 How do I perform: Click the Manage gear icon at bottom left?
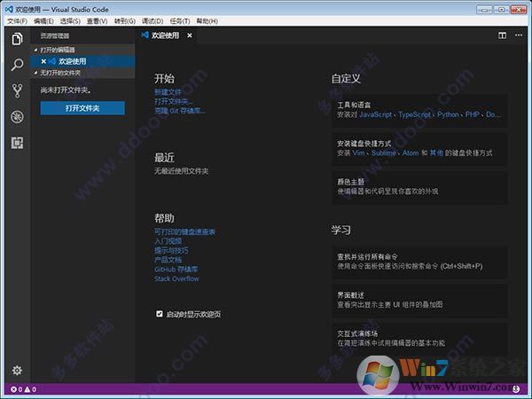pos(16,370)
